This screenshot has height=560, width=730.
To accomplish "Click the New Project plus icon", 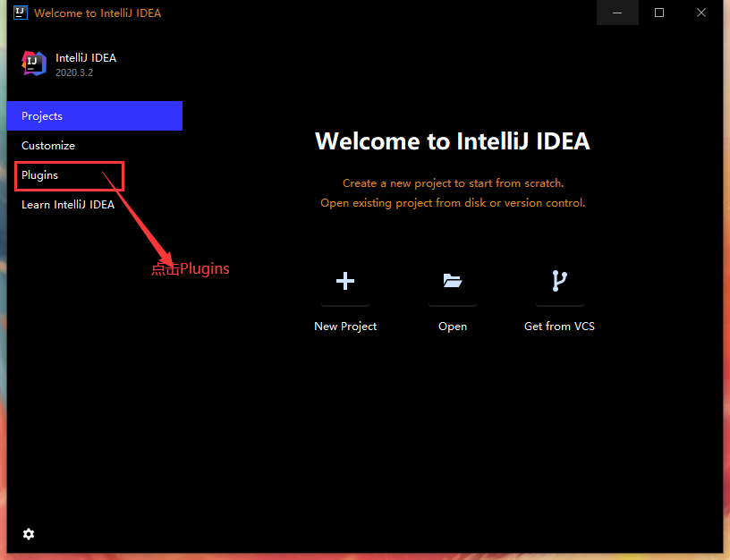I will [x=345, y=281].
